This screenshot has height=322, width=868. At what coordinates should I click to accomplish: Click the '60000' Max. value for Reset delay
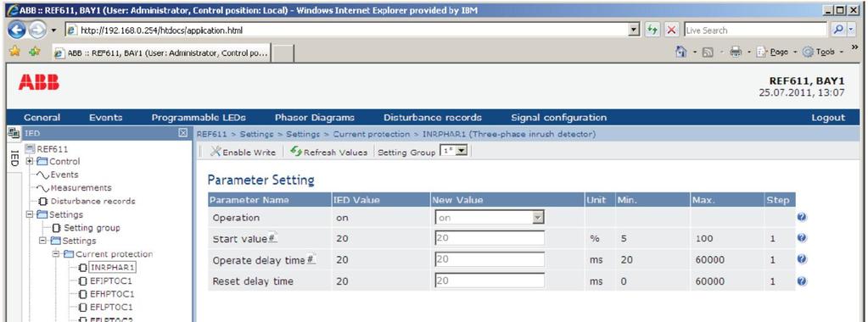[709, 281]
